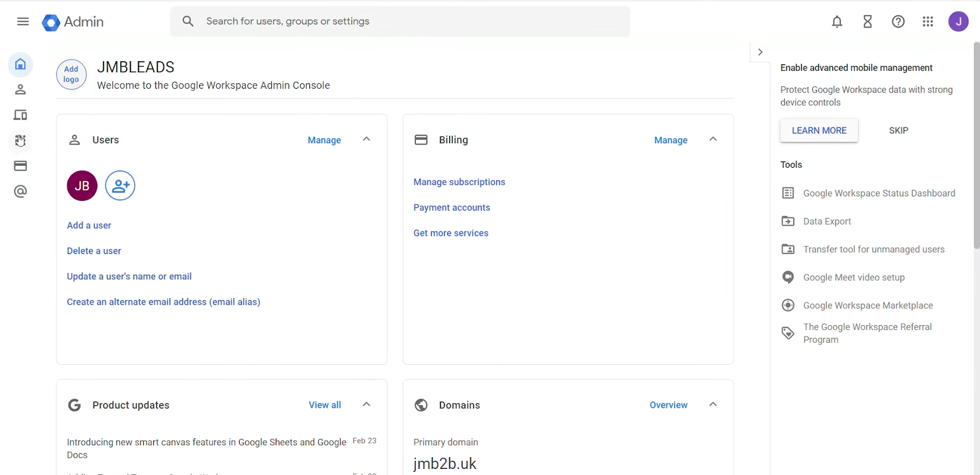Open Google Workspace Marketplace
980x475 pixels.
tap(868, 305)
